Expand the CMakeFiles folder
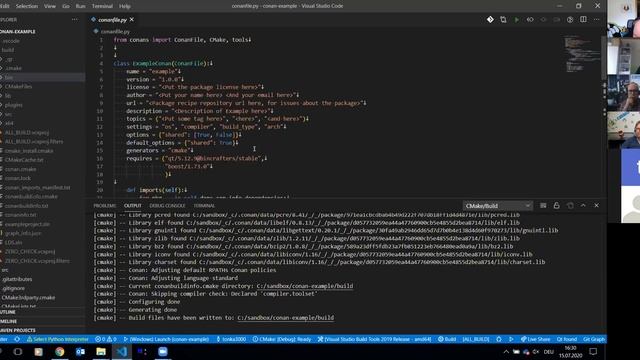This screenshot has height=360, width=640. tap(42, 87)
